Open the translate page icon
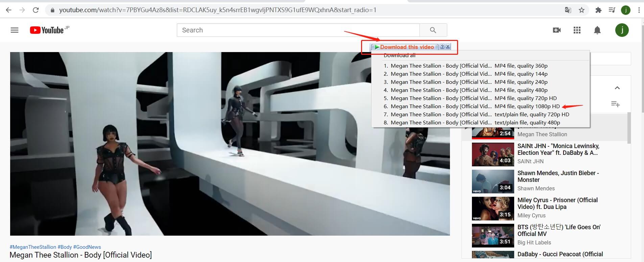The height and width of the screenshot is (262, 644). click(568, 10)
